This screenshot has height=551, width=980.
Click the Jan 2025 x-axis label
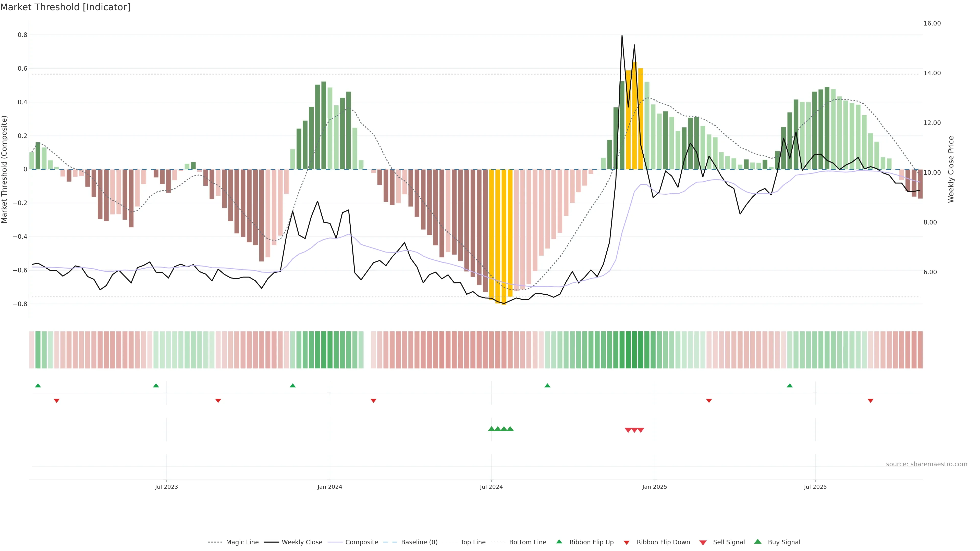coord(654,487)
